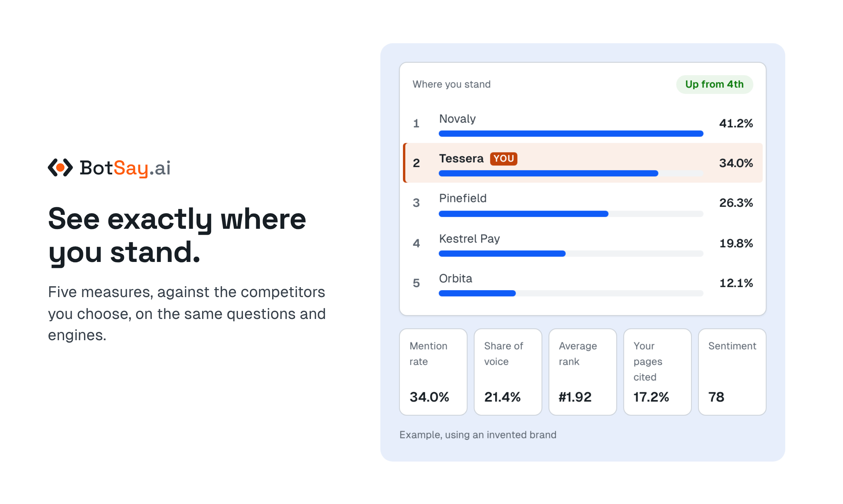
Task: Click Novaly's blue progress bar
Action: tap(571, 134)
